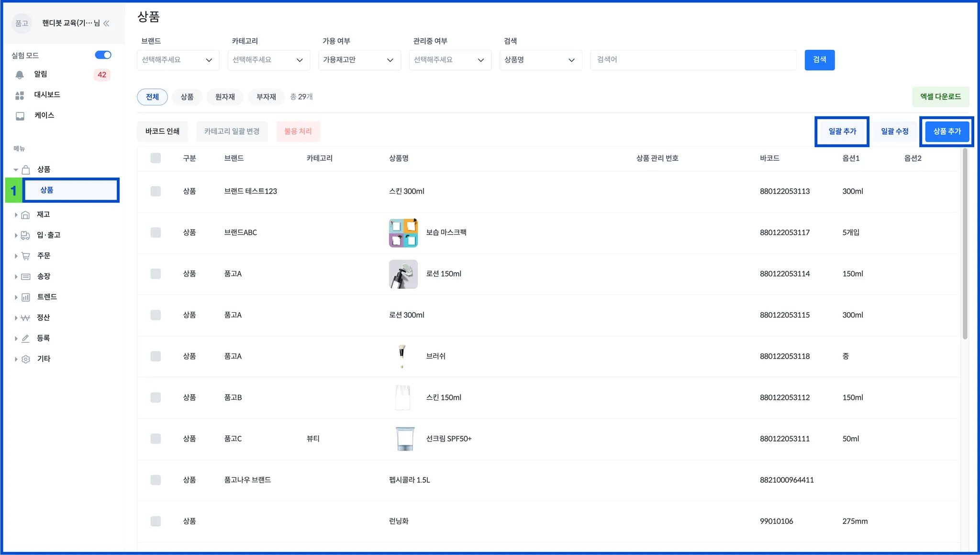Check the select-all checkbox in table header
This screenshot has height=555, width=980.
pos(156,159)
